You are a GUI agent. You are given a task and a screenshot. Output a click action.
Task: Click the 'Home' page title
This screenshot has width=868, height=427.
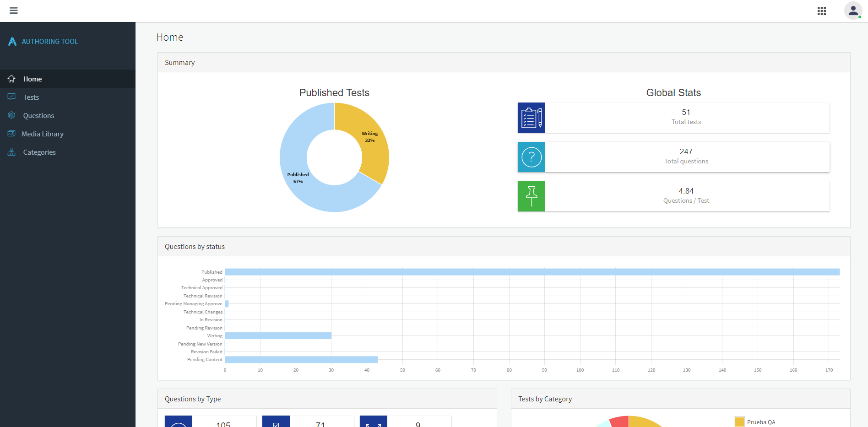tap(170, 38)
